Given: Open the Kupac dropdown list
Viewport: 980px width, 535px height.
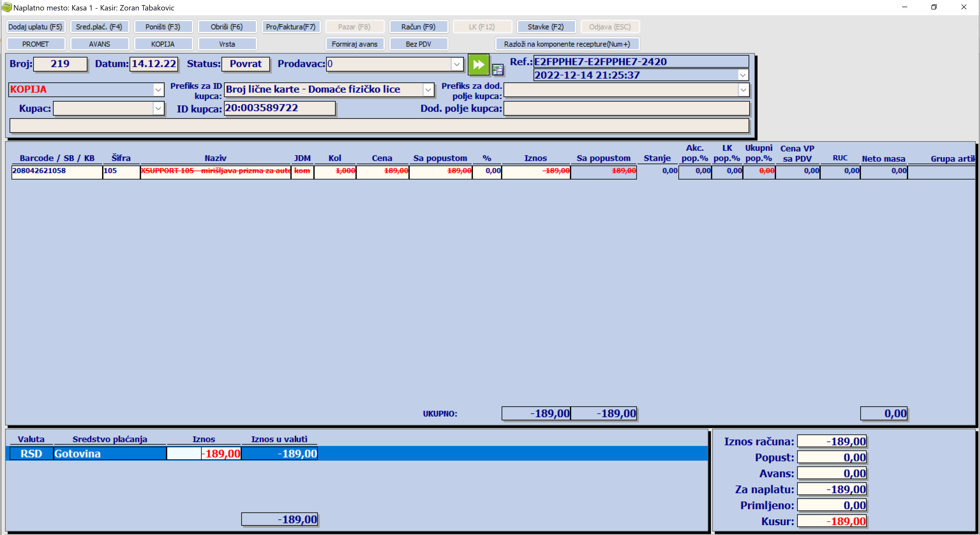Looking at the screenshot, I should click(158, 109).
